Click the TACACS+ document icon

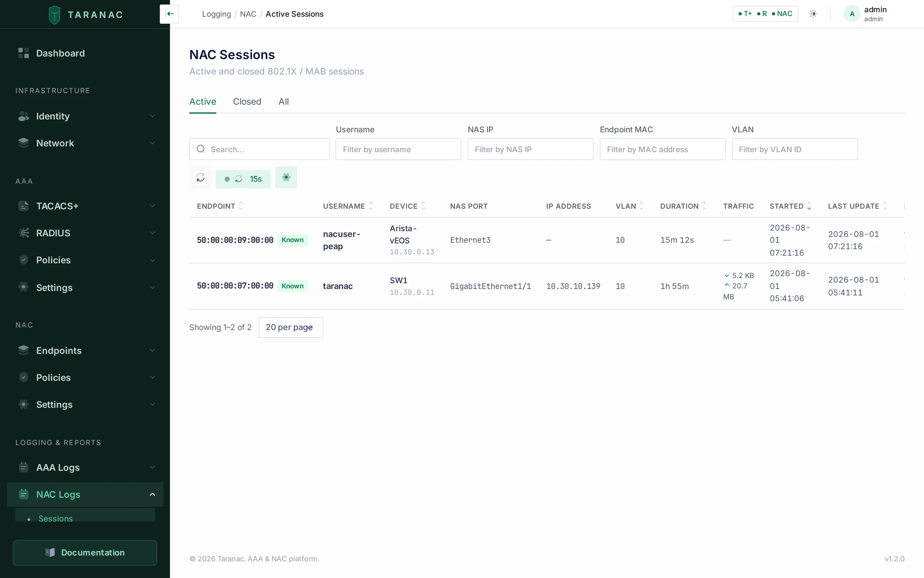[24, 206]
